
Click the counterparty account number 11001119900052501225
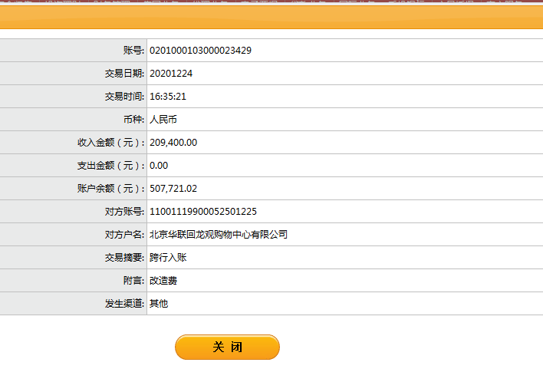click(x=202, y=212)
